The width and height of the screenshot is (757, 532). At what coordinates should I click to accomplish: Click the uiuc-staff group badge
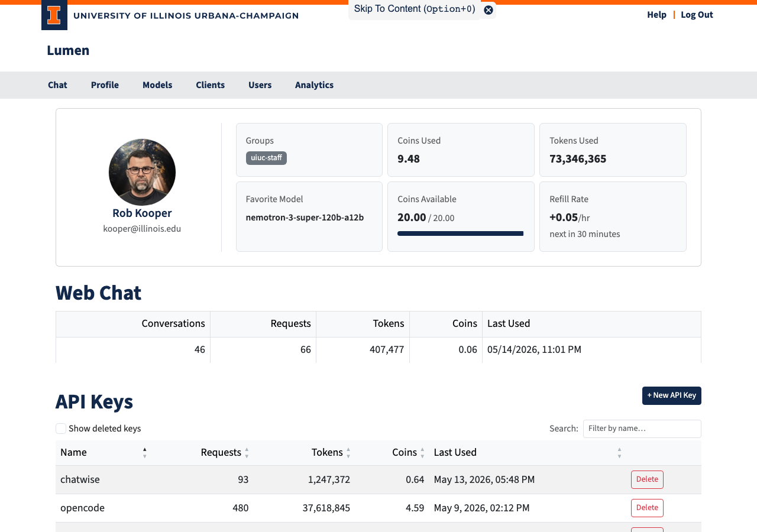coord(266,158)
